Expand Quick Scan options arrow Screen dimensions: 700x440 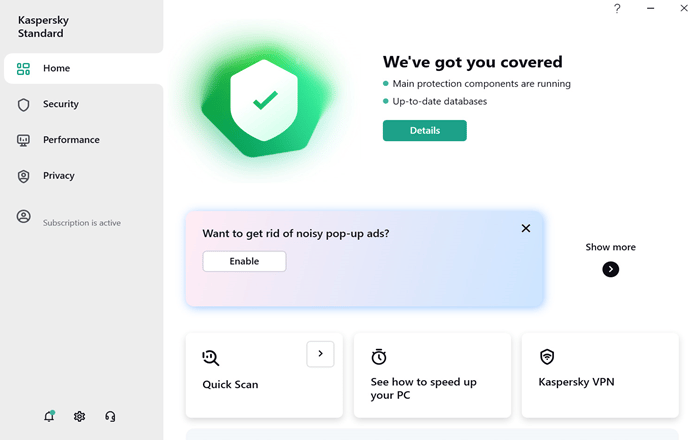pyautogui.click(x=320, y=354)
